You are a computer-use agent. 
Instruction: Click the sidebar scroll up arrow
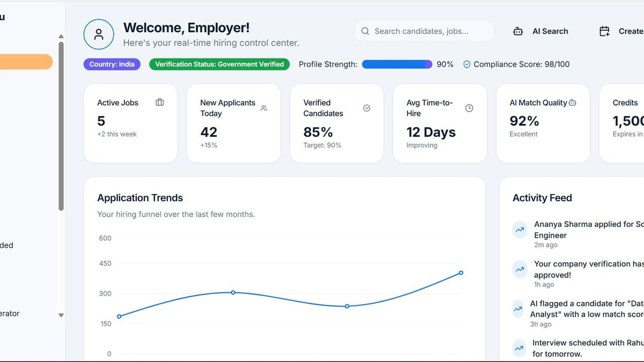[x=61, y=36]
